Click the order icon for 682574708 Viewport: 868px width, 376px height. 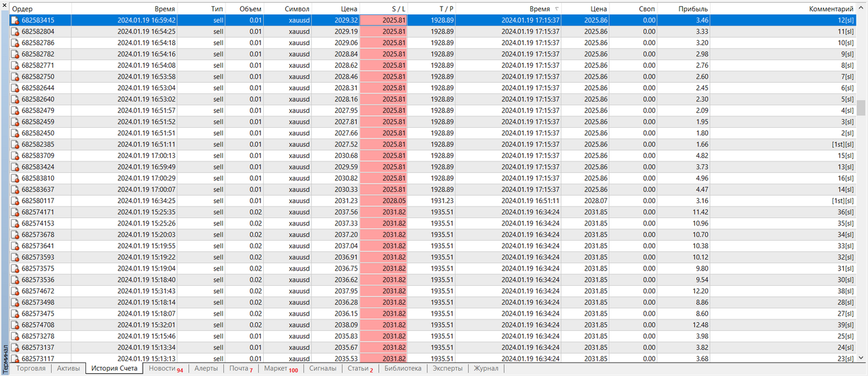tap(15, 324)
